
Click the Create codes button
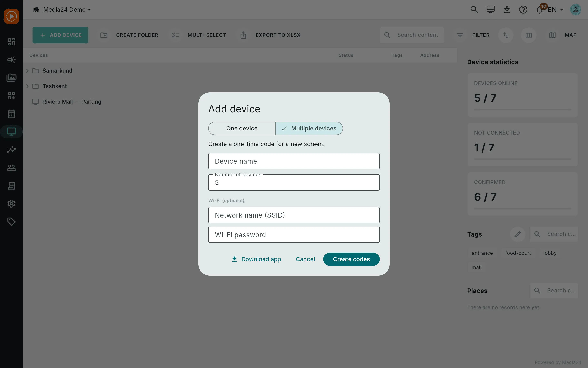(351, 259)
